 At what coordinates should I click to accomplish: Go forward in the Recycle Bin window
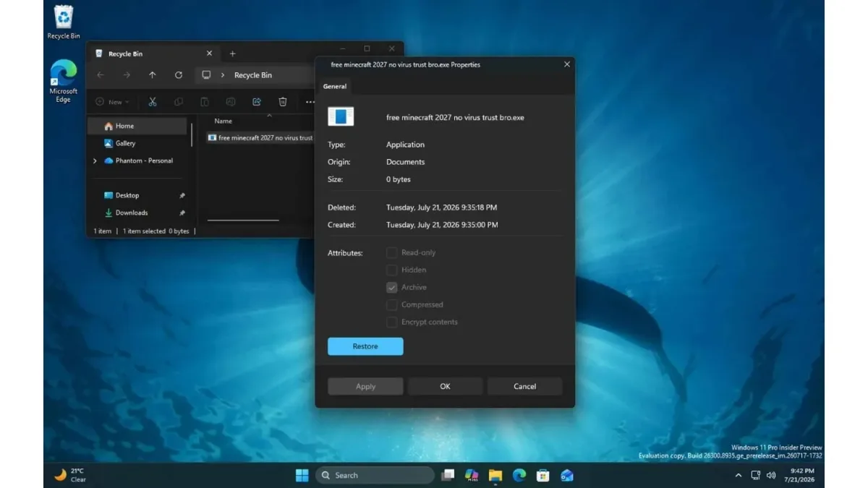click(126, 75)
